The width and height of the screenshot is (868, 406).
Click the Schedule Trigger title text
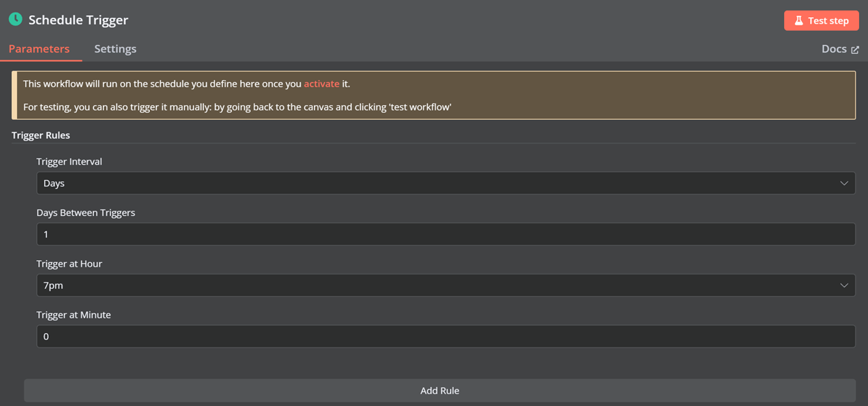76,20
